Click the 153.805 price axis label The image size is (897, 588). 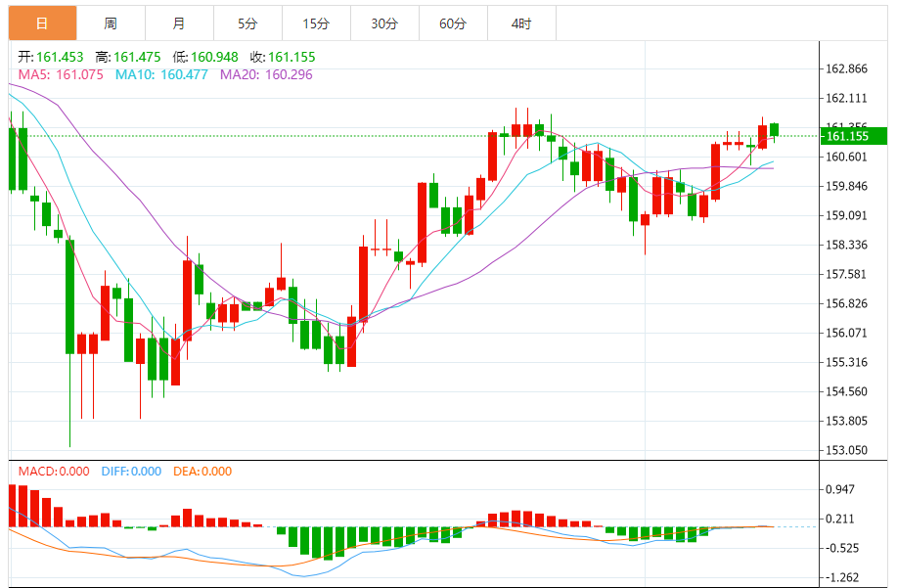pyautogui.click(x=847, y=421)
